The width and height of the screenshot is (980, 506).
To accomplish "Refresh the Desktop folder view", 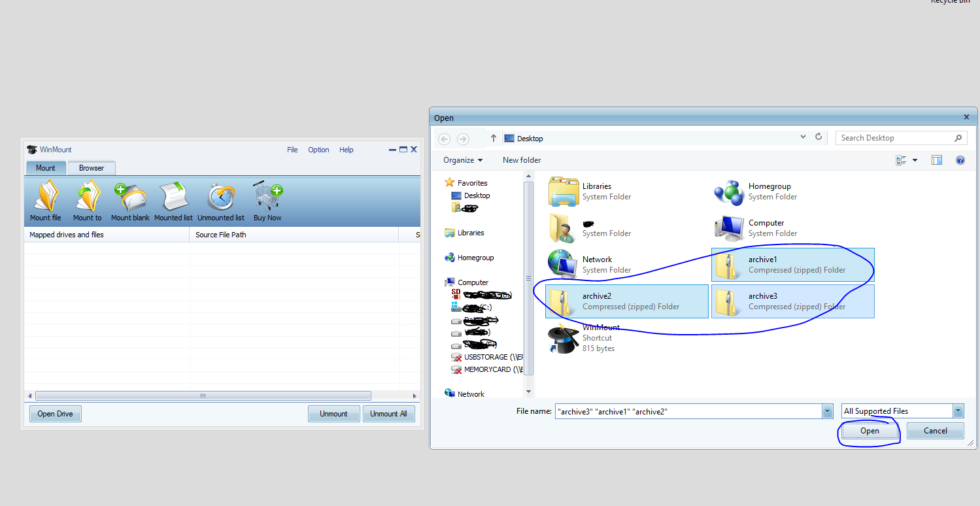I will pyautogui.click(x=819, y=137).
